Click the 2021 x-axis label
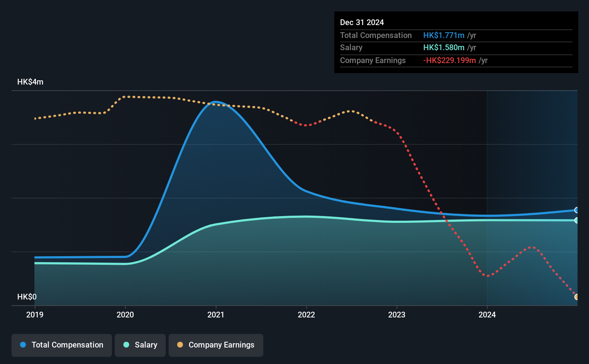The height and width of the screenshot is (364, 589). point(216,315)
